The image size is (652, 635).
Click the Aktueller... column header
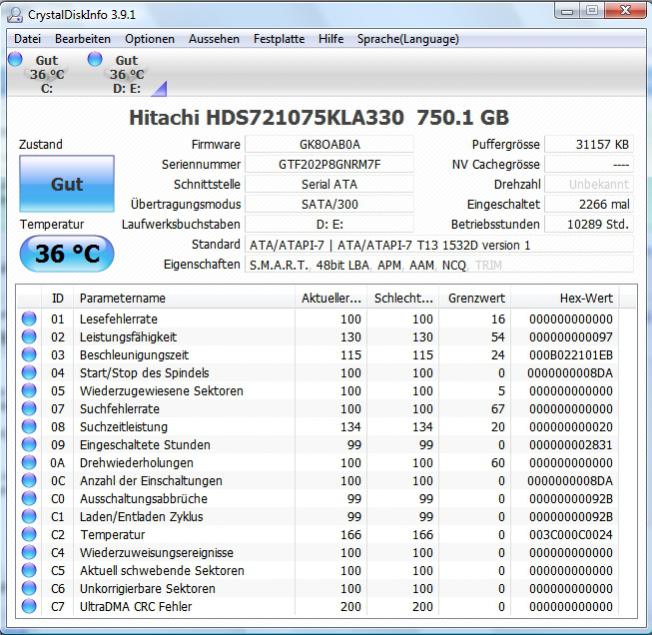(331, 298)
